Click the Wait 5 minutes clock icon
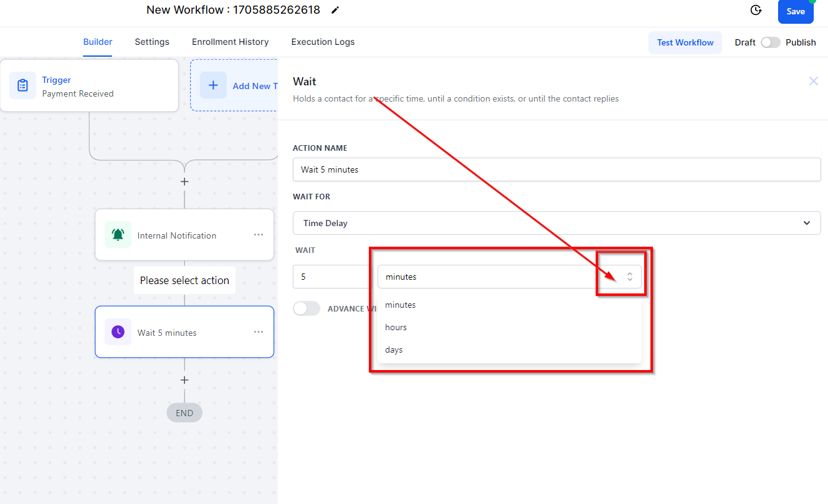This screenshot has height=504, width=828. 118,332
